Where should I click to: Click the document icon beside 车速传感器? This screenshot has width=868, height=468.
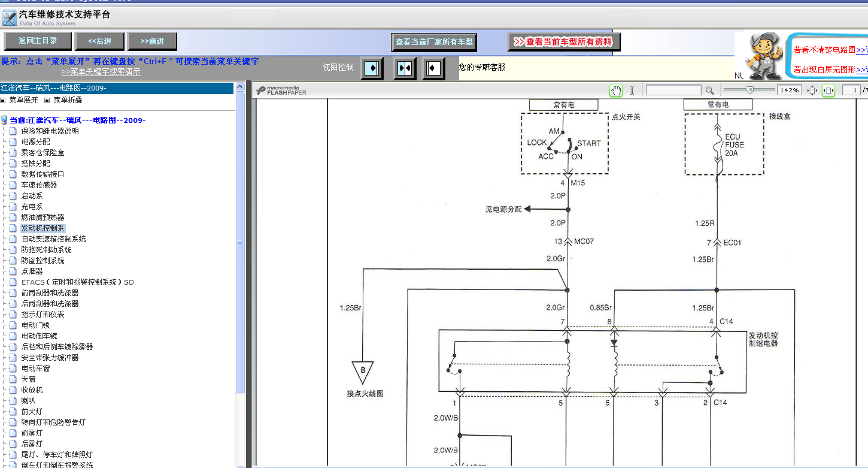(x=13, y=185)
